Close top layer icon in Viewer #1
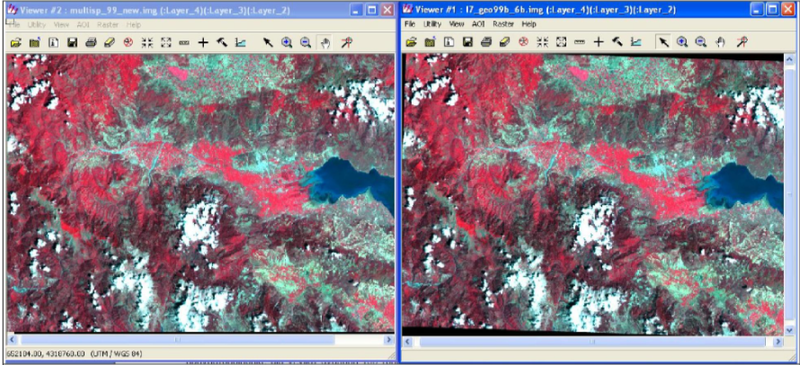The width and height of the screenshot is (800, 365). (x=430, y=43)
